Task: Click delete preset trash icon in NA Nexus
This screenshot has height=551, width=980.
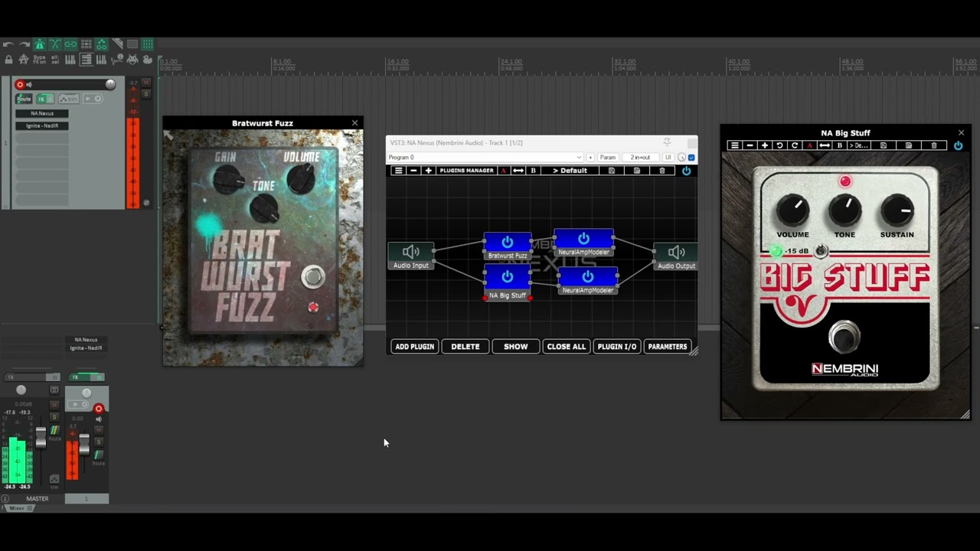Action: click(662, 171)
